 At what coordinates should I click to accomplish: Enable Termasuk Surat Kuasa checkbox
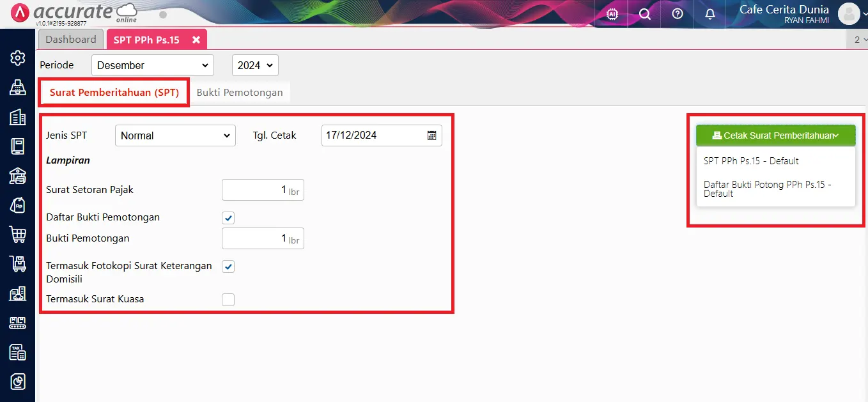click(228, 299)
